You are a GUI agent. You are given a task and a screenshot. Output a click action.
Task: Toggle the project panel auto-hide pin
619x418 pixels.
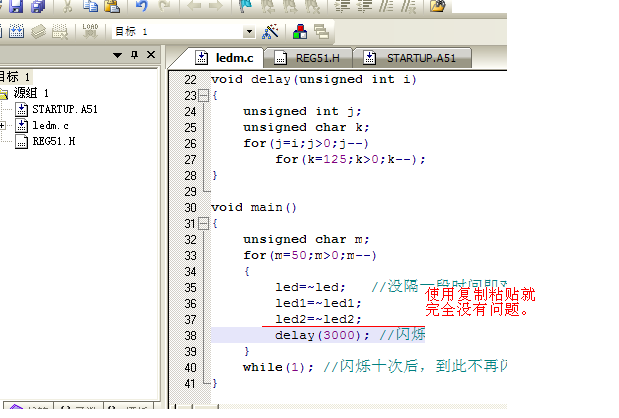click(x=135, y=55)
